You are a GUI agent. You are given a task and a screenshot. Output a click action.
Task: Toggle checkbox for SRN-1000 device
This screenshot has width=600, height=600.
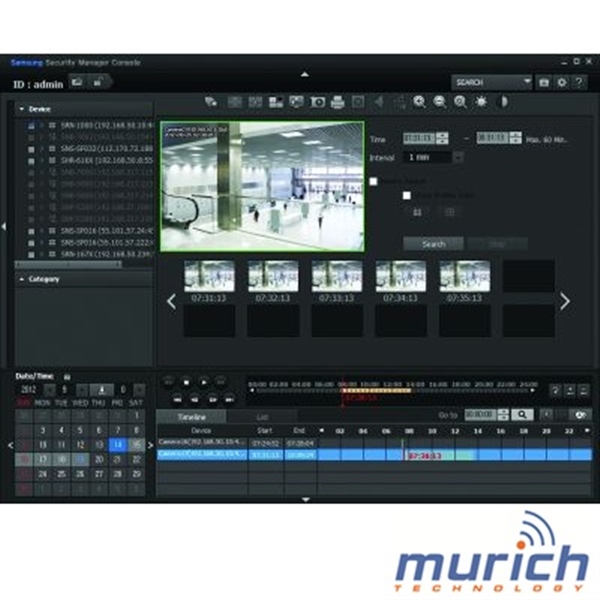click(x=31, y=126)
